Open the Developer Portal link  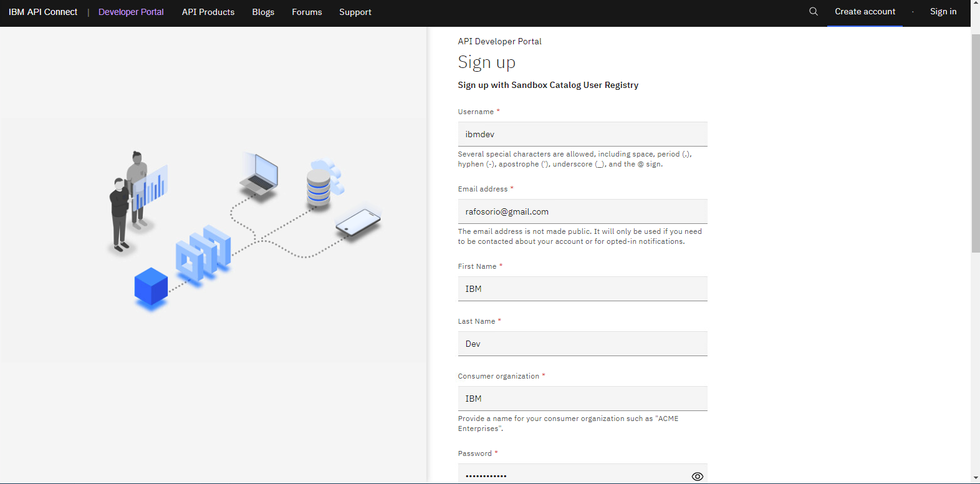pos(131,12)
